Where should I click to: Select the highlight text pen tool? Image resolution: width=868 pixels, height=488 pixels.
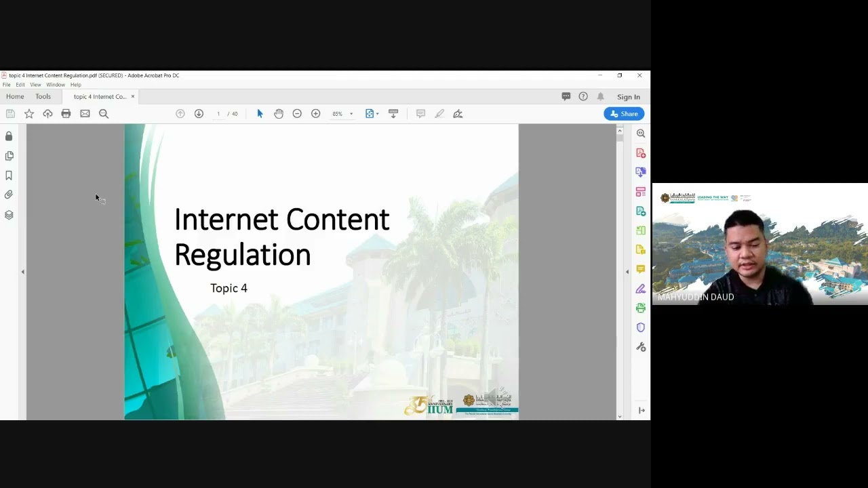pos(439,114)
